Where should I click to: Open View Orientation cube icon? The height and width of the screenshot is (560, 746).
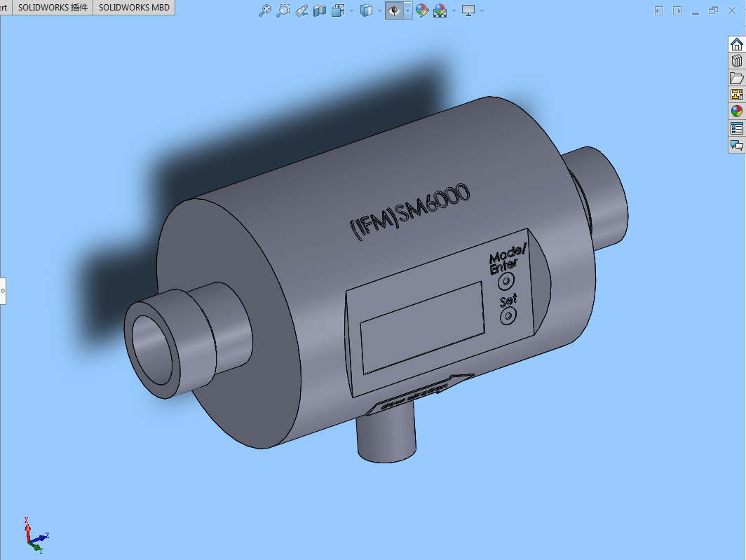pos(338,11)
